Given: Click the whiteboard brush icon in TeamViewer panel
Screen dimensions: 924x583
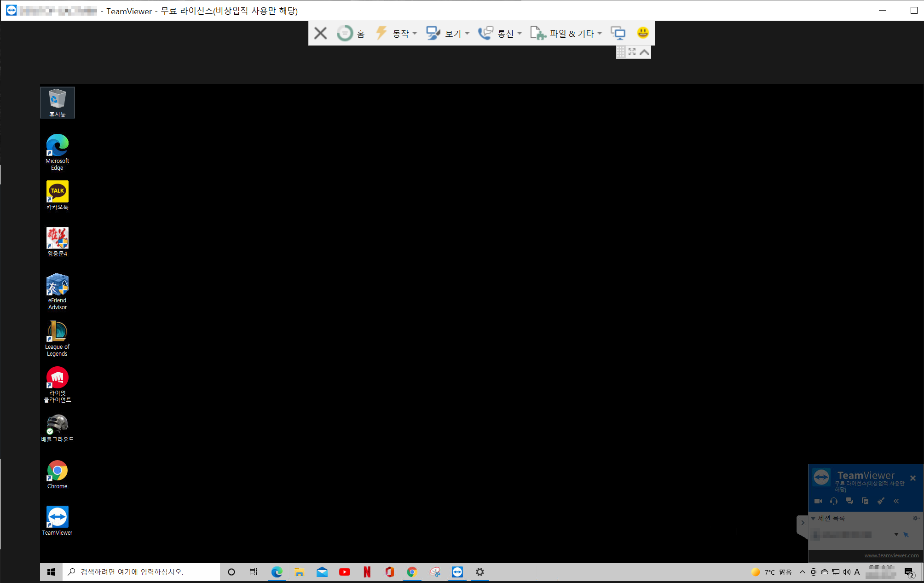Looking at the screenshot, I should click(x=881, y=501).
